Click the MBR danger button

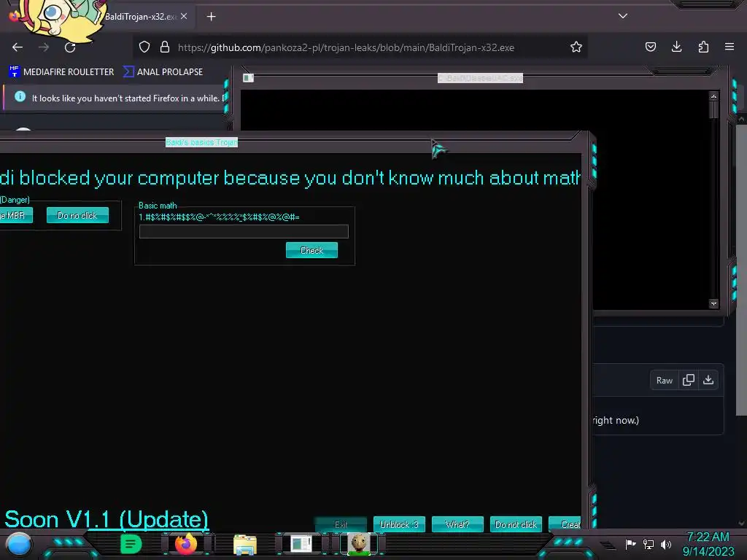point(16,215)
